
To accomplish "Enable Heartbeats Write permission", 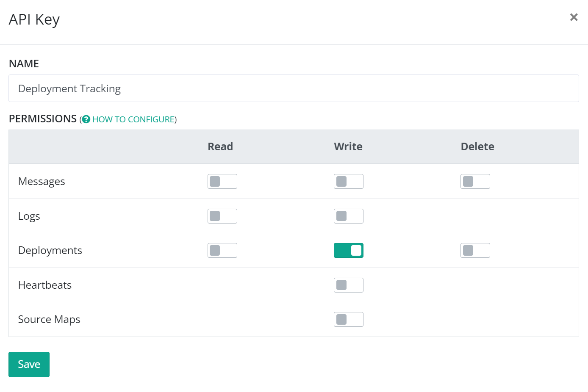I will [x=349, y=285].
